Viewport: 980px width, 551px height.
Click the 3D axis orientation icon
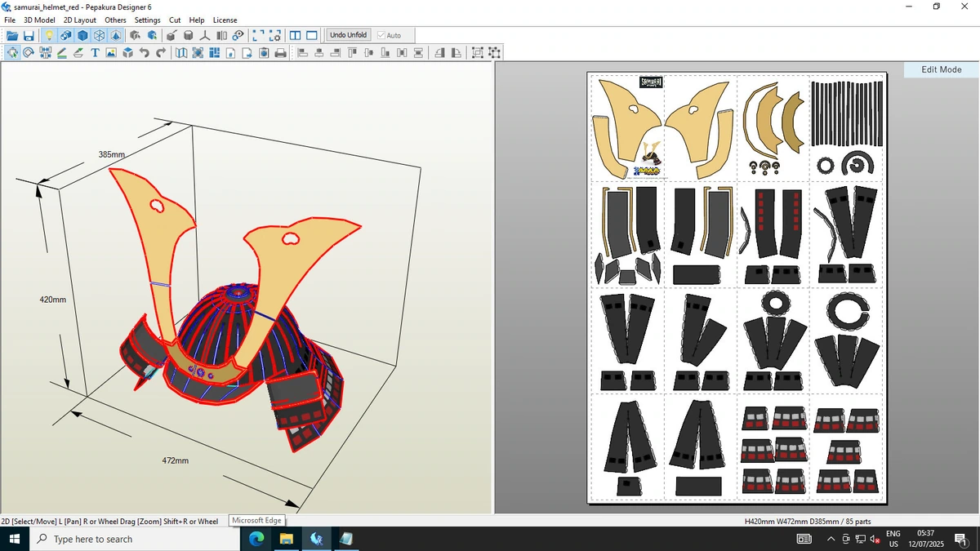tap(205, 35)
